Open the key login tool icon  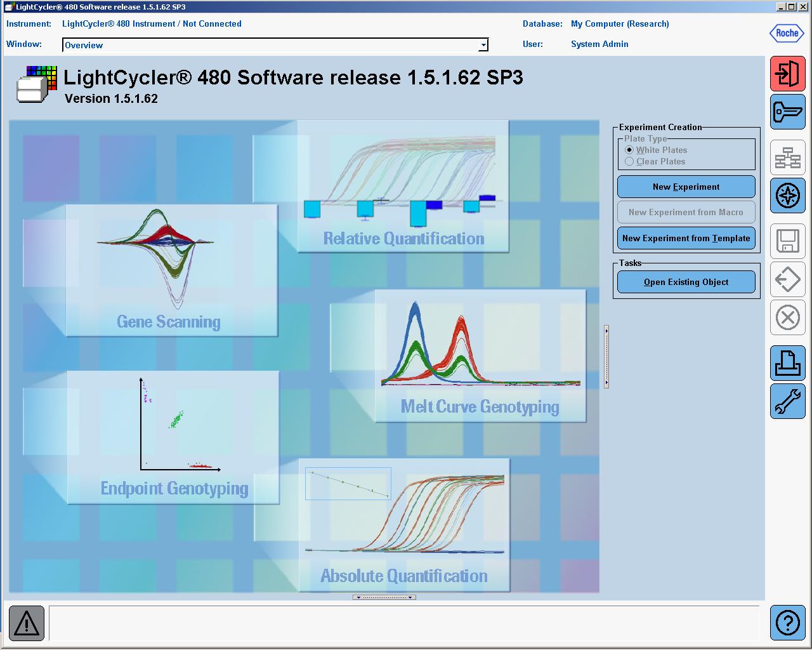(787, 112)
